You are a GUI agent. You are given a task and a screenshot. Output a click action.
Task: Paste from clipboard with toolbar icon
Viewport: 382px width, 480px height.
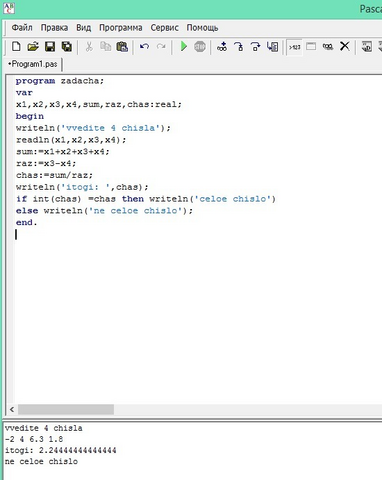[x=122, y=47]
